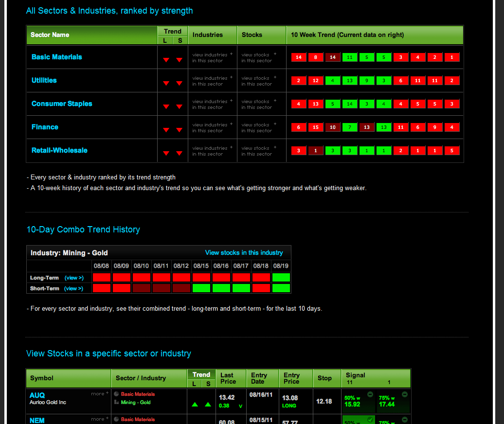Click Consumer Staples short-term down arrow
504x424 pixels.
(180, 106)
